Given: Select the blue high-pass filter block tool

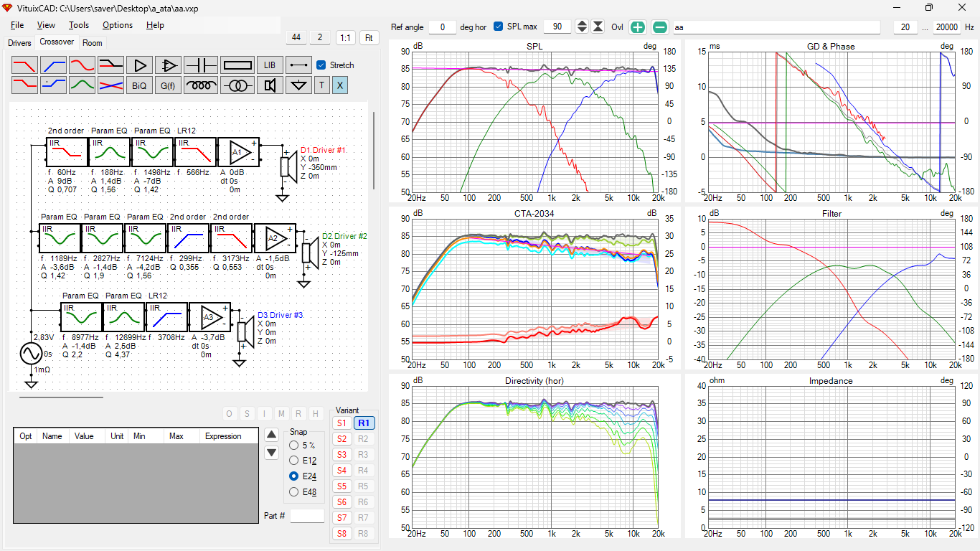Looking at the screenshot, I should 54,65.
